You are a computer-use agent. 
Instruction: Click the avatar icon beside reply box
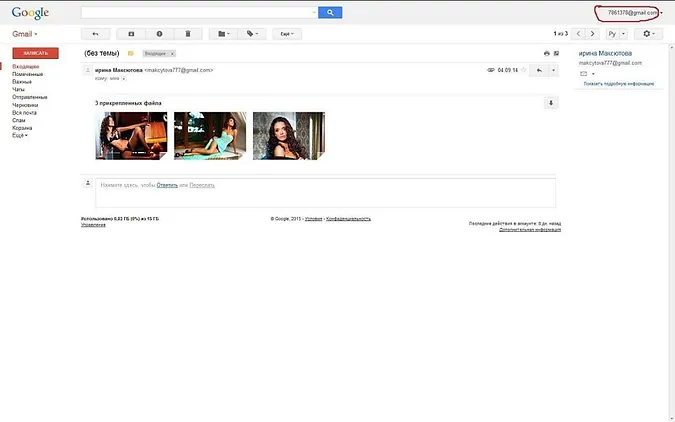(87, 183)
